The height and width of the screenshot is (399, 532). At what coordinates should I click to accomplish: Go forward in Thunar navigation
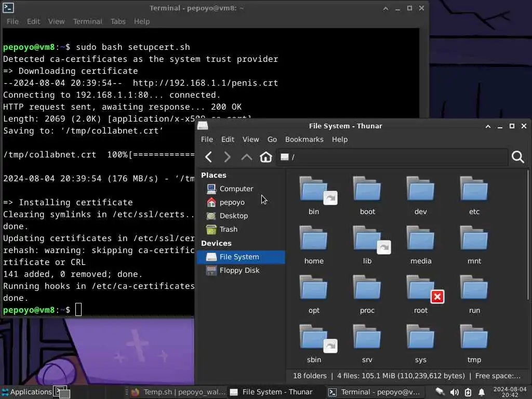pos(228,157)
